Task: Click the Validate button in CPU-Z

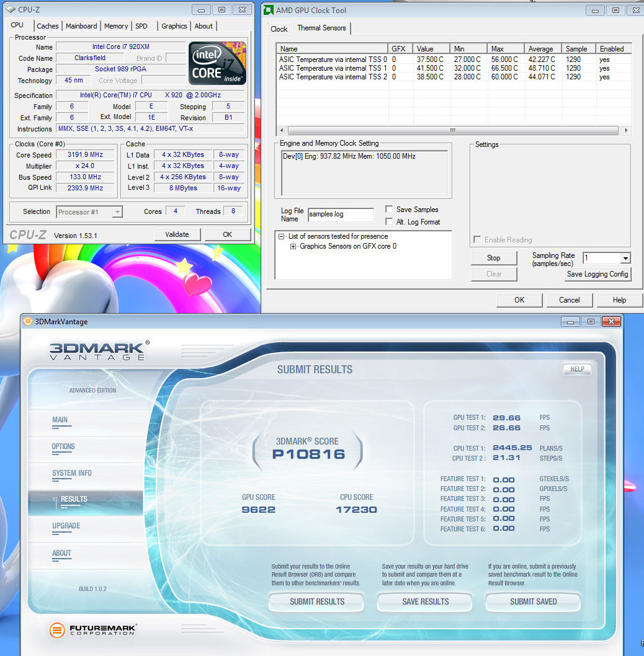Action: coord(177,235)
